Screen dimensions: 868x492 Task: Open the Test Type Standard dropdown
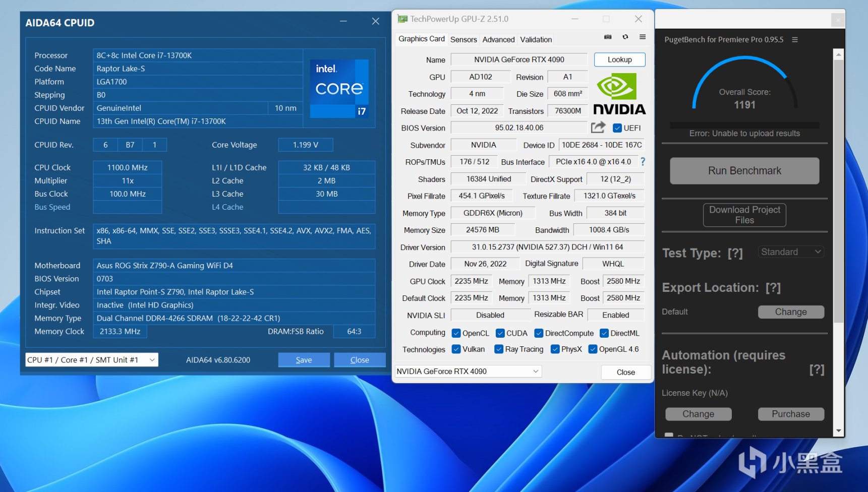pos(791,252)
